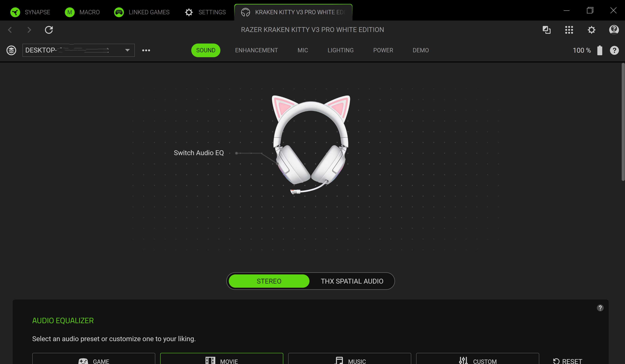This screenshot has width=625, height=364.
Task: Click the 100 % battery text
Action: pos(582,50)
